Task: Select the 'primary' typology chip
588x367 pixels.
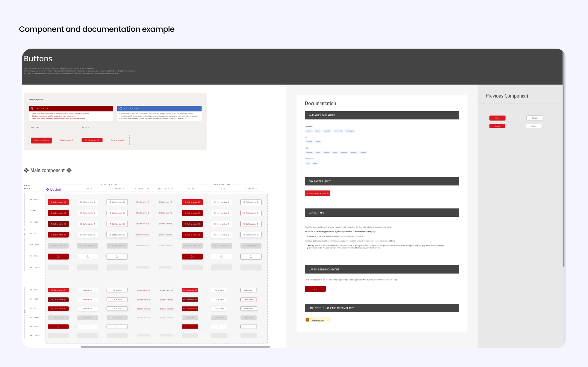Action: (309, 131)
